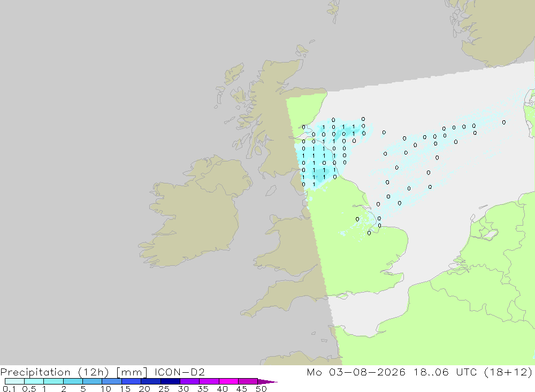Pick the legend swatch between 10 and 15
The image size is (535, 392).
tap(112, 381)
